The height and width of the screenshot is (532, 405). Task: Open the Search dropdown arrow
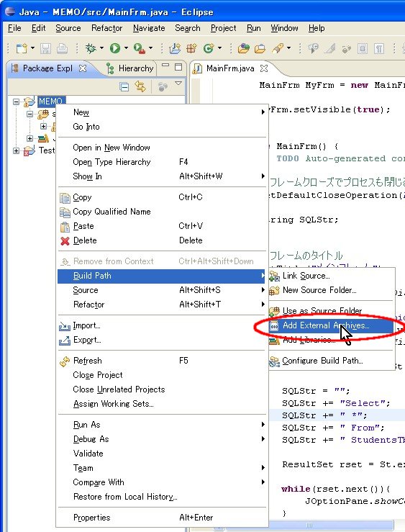click(288, 48)
